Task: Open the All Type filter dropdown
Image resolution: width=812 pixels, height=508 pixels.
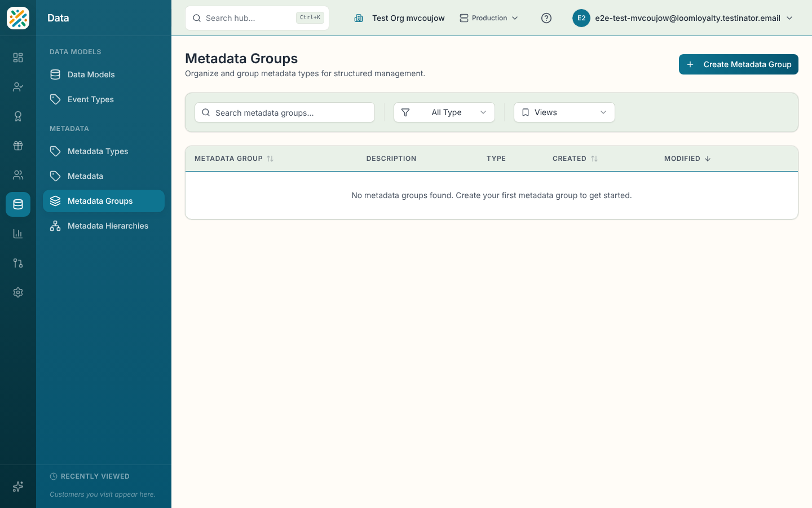Action: click(444, 112)
